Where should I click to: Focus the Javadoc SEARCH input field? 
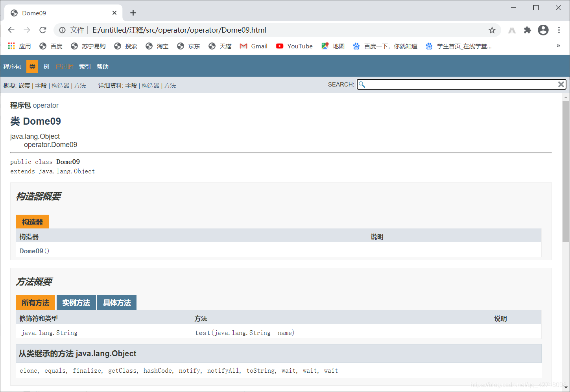(x=462, y=84)
